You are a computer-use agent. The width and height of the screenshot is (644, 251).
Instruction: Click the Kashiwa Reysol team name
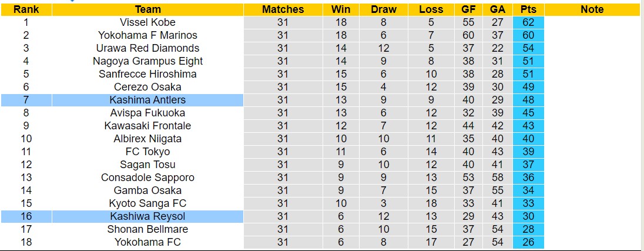click(x=147, y=216)
